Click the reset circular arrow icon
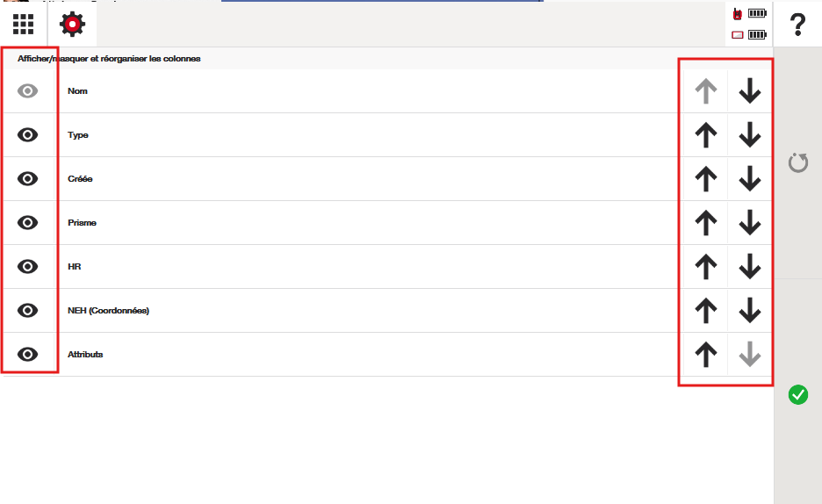Image resolution: width=822 pixels, height=504 pixels. (797, 162)
